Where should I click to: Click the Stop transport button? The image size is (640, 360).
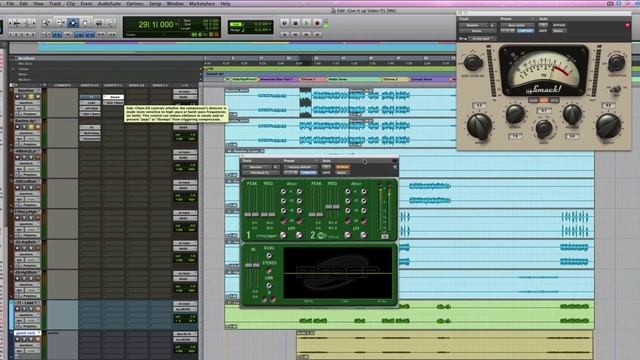tap(296, 23)
